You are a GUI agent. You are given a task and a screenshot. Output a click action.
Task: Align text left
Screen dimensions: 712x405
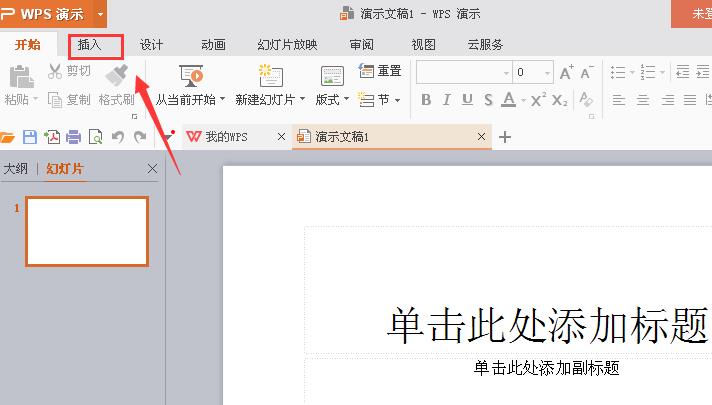pos(618,99)
